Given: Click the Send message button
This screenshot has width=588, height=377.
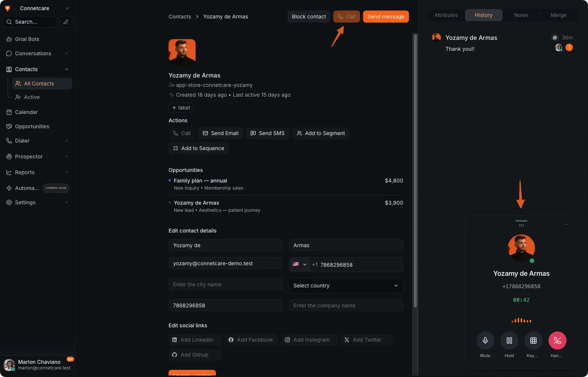Looking at the screenshot, I should tap(386, 17).
